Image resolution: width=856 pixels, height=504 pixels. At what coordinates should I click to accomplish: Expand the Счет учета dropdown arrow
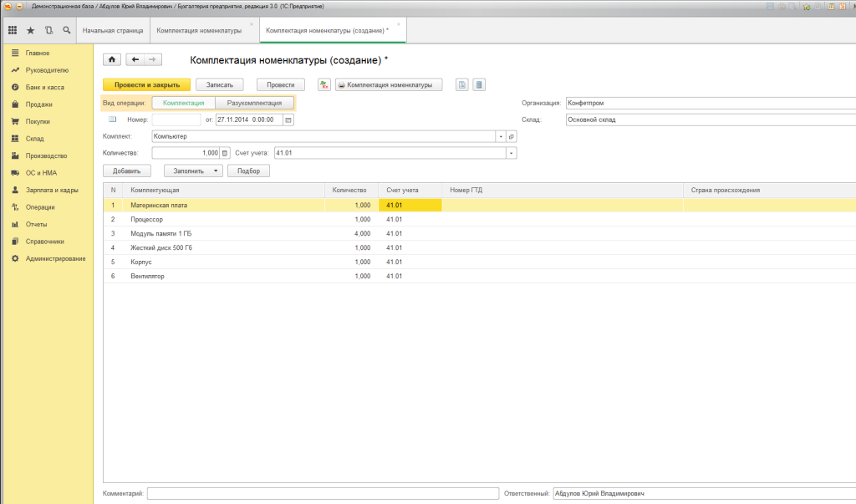(511, 154)
